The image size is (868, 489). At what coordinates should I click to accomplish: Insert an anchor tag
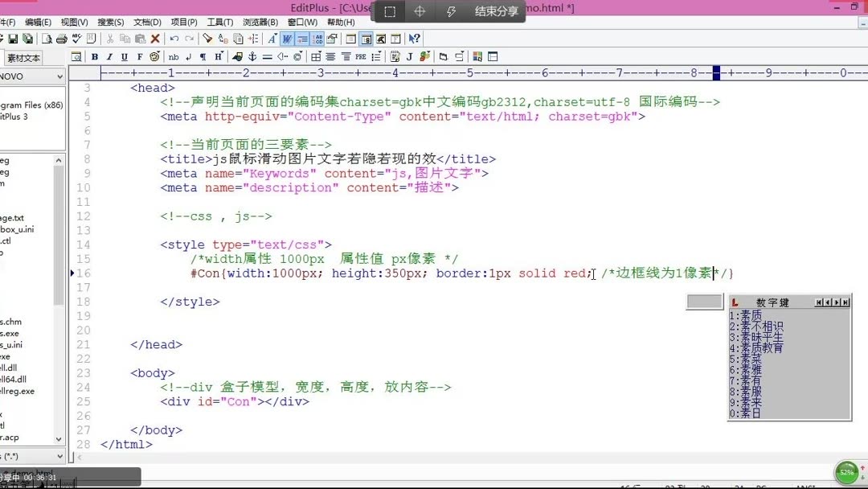252,56
